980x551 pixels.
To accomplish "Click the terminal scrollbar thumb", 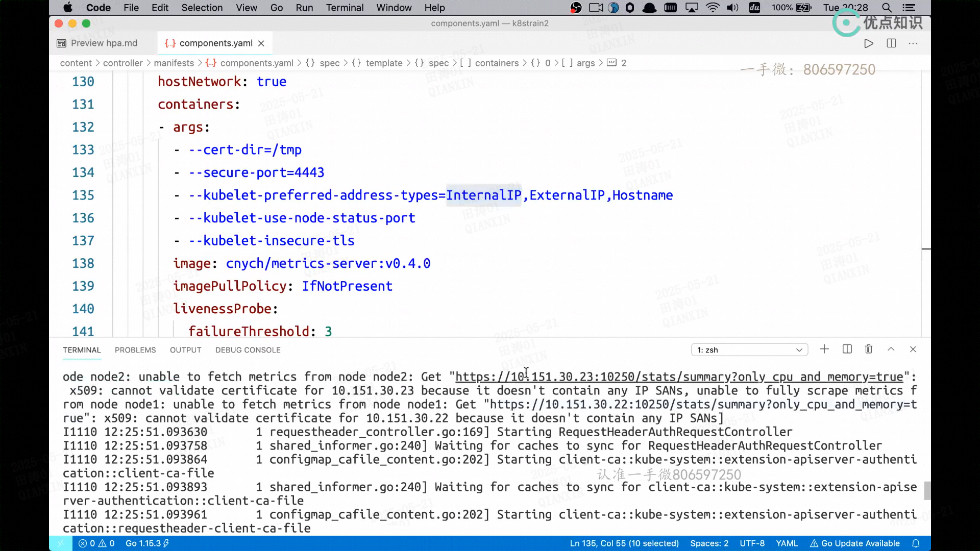I will click(926, 490).
